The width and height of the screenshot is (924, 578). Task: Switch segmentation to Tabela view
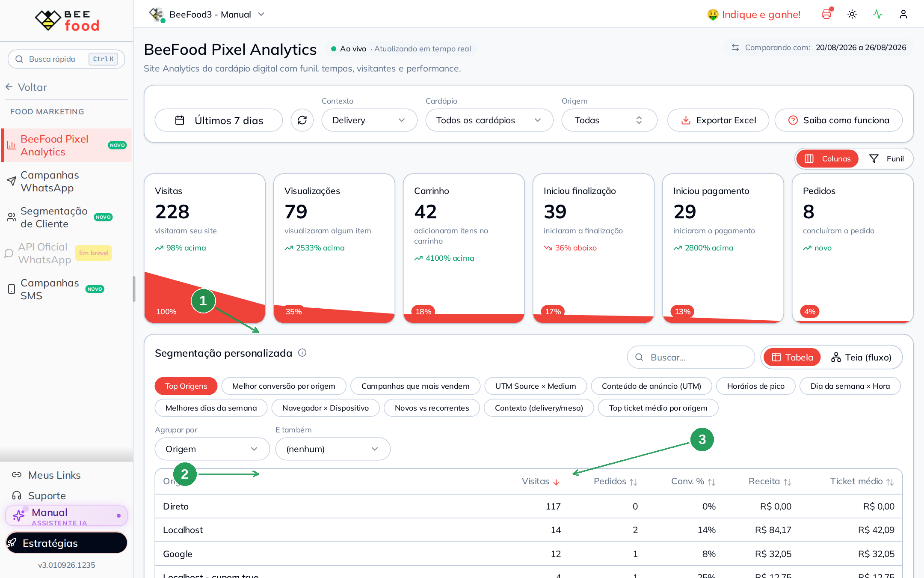pyautogui.click(x=792, y=357)
